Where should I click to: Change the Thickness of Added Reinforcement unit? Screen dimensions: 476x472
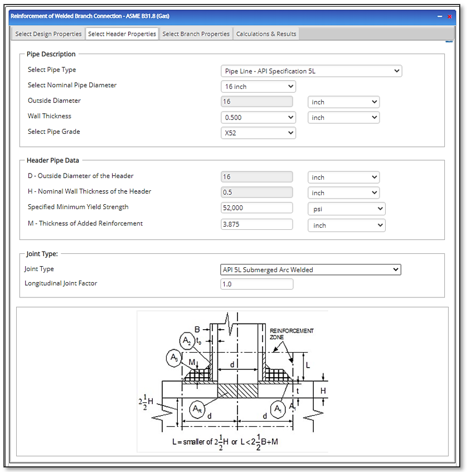click(x=346, y=225)
